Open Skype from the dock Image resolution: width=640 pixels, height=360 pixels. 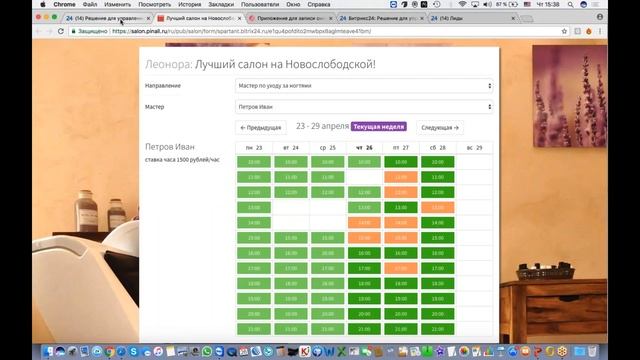pyautogui.click(x=133, y=351)
